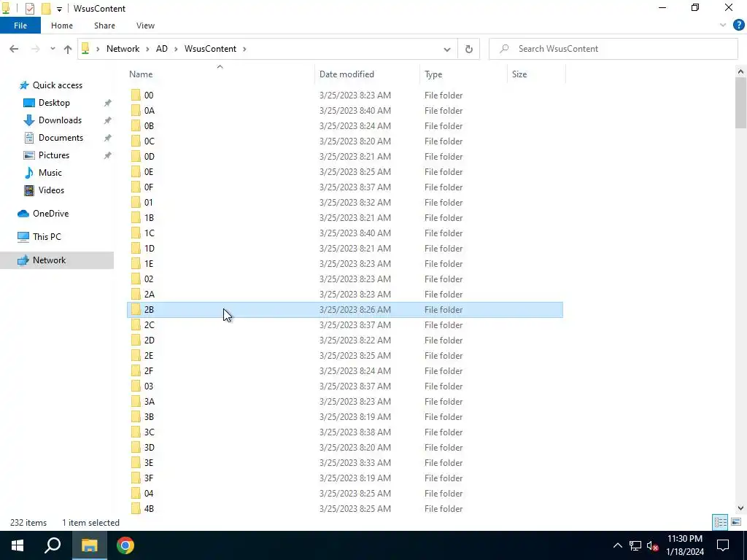Image resolution: width=747 pixels, height=560 pixels.
Task: Click the muted volume tray icon
Action: (x=653, y=545)
